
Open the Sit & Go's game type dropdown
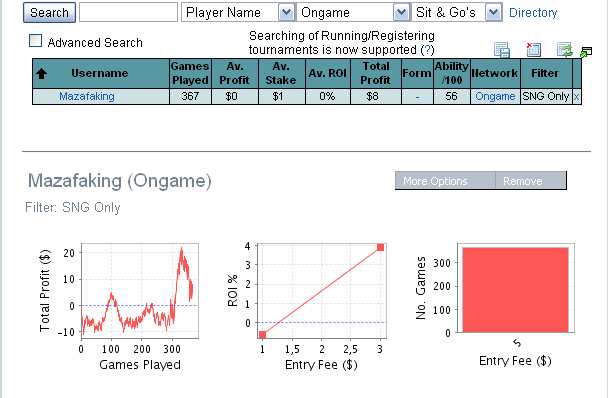(x=494, y=12)
